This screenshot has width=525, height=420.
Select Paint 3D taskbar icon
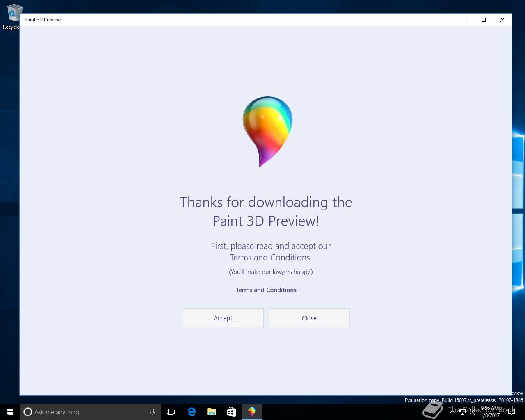[x=252, y=412]
